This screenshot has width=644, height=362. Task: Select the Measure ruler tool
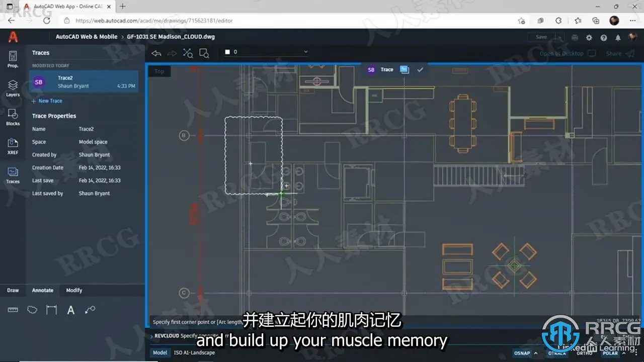[x=13, y=310]
